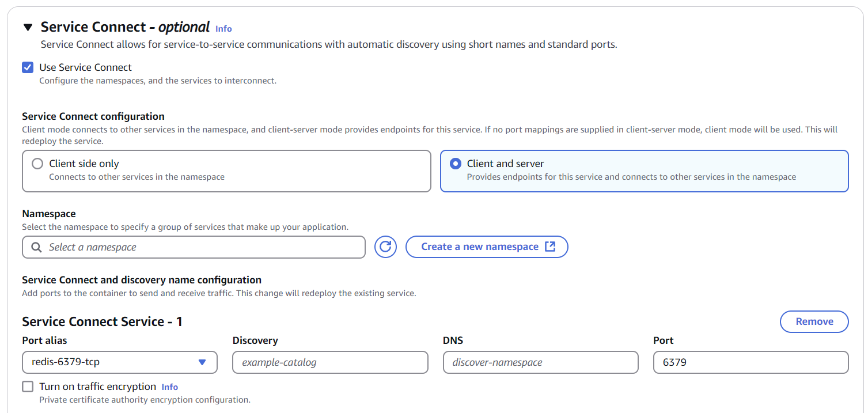Click the DNS name input field

[x=540, y=362]
